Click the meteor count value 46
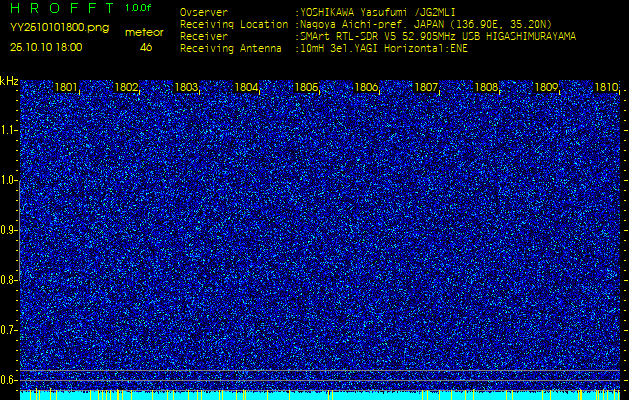This screenshot has height=400, width=629. 146,47
